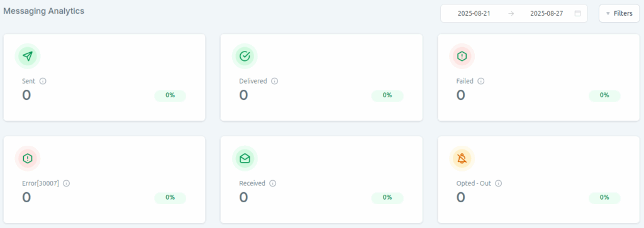Open the calendar icon in date range
Viewport: 644px width, 228px height.
(577, 14)
